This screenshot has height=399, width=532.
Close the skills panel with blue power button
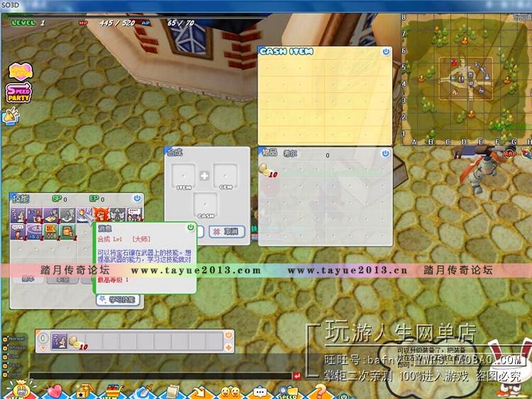(x=137, y=198)
